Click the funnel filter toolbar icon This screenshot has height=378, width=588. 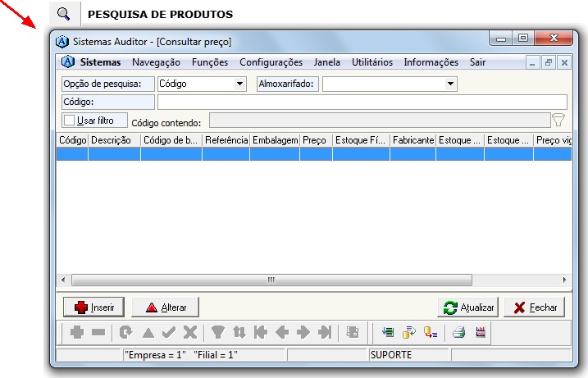click(x=218, y=332)
